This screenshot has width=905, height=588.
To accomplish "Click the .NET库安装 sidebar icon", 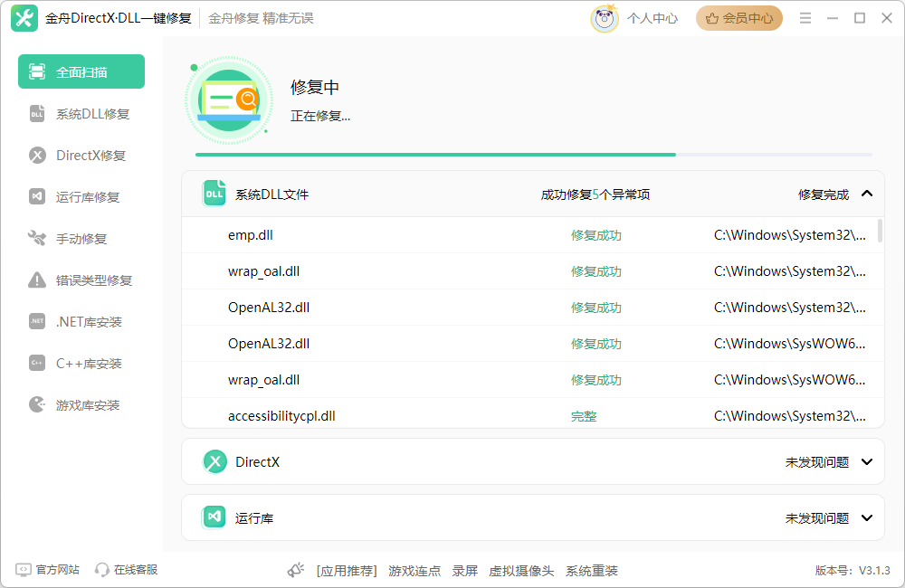I will click(37, 321).
